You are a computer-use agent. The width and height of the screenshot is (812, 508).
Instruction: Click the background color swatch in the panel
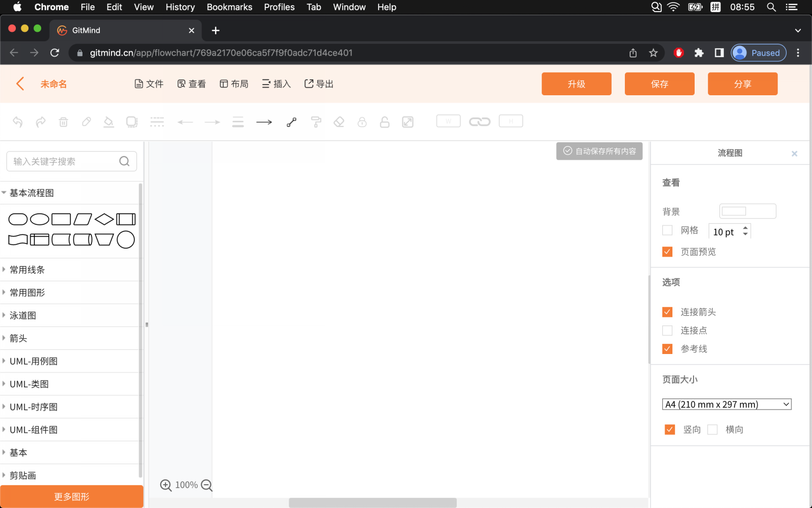tap(747, 211)
